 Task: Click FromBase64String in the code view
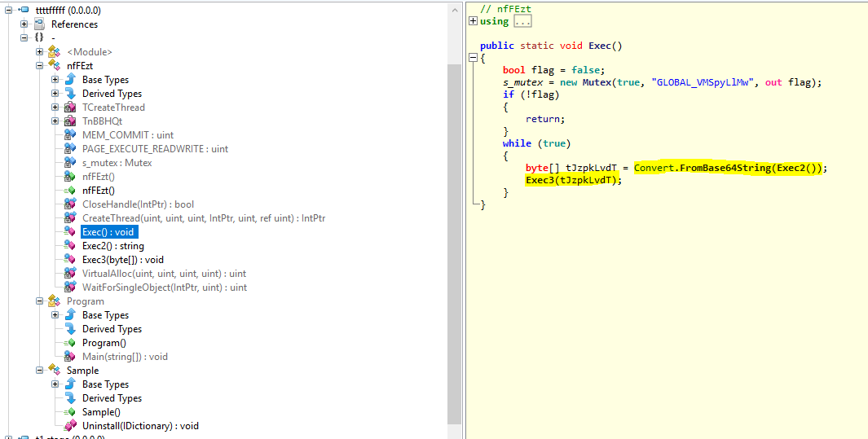pyautogui.click(x=725, y=168)
